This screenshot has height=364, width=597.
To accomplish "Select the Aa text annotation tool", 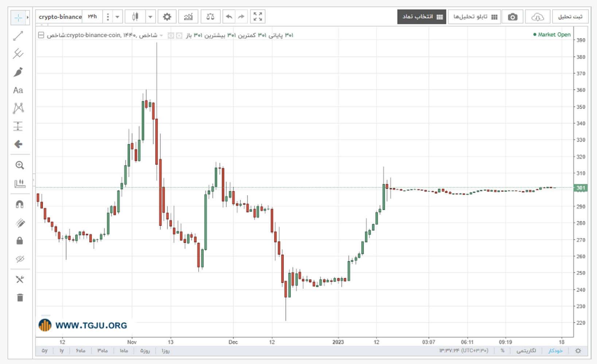I will 18,90.
